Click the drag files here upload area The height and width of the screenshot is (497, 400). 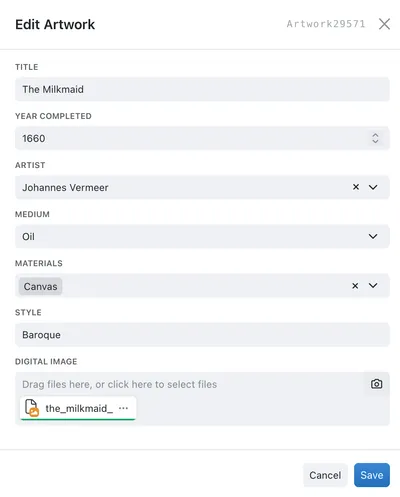coord(119,384)
